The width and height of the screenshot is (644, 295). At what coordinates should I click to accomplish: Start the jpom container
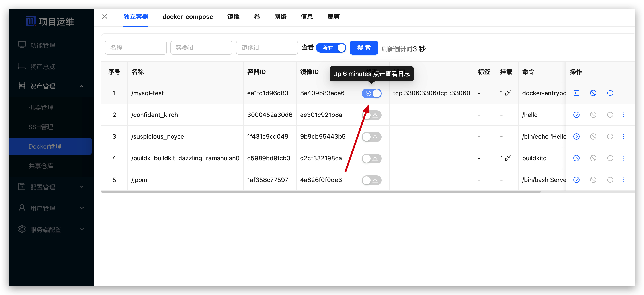(x=576, y=180)
